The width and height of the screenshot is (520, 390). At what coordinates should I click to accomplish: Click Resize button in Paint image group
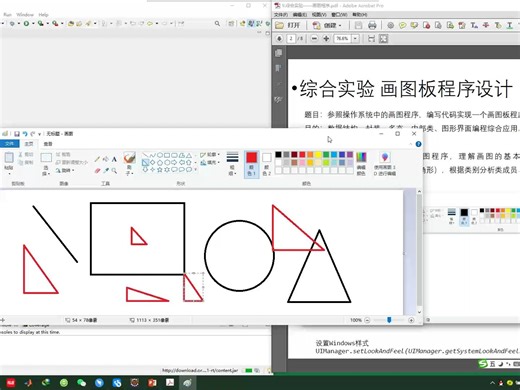71,162
